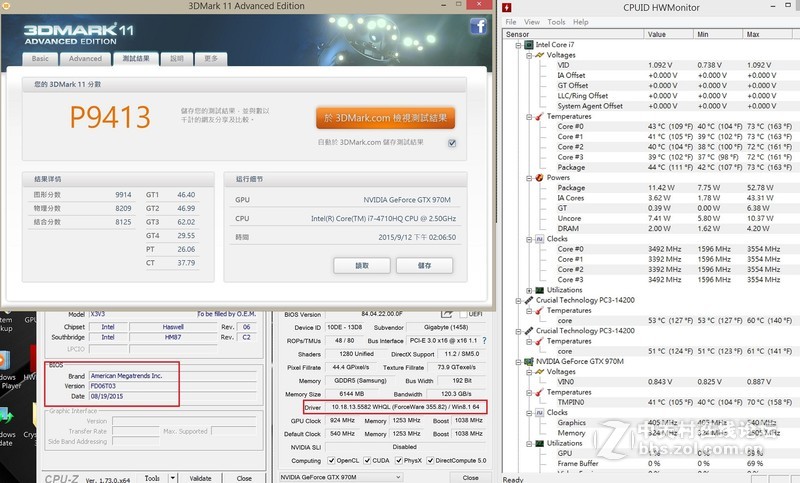This screenshot has width=800, height=483.
Task: Click the BIOS save arrow icon in GPU-Z
Action: coord(446,314)
